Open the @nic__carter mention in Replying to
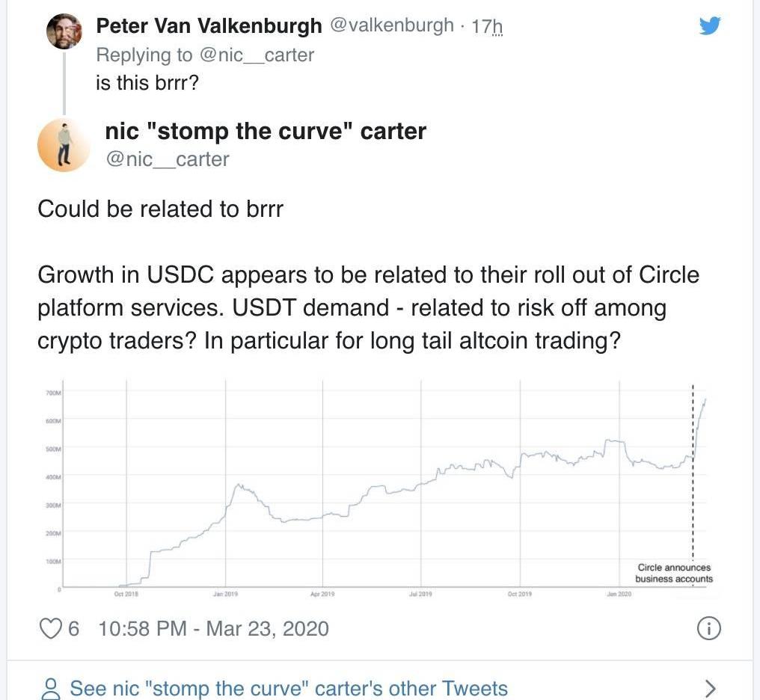Screen dimensions: 760x700 257,55
